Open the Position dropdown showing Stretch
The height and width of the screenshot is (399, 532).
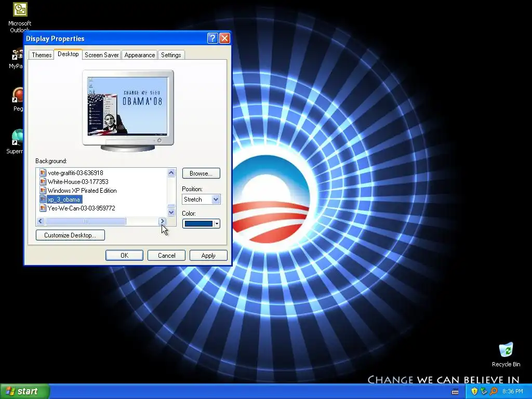[201, 199]
